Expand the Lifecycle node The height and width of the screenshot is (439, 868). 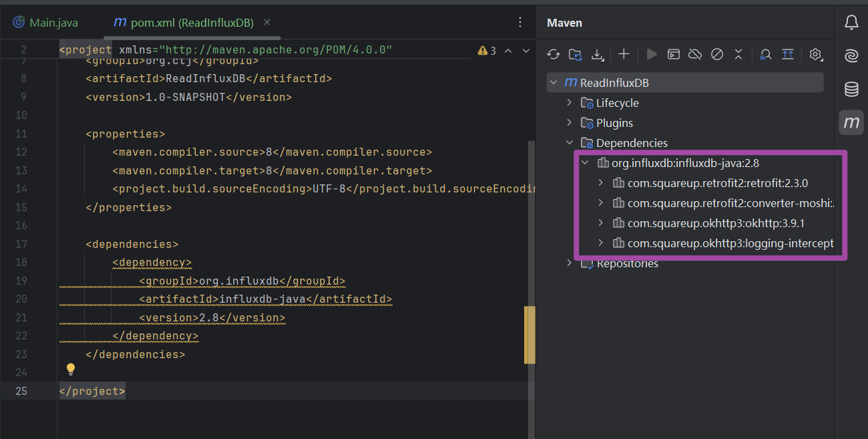tap(570, 103)
